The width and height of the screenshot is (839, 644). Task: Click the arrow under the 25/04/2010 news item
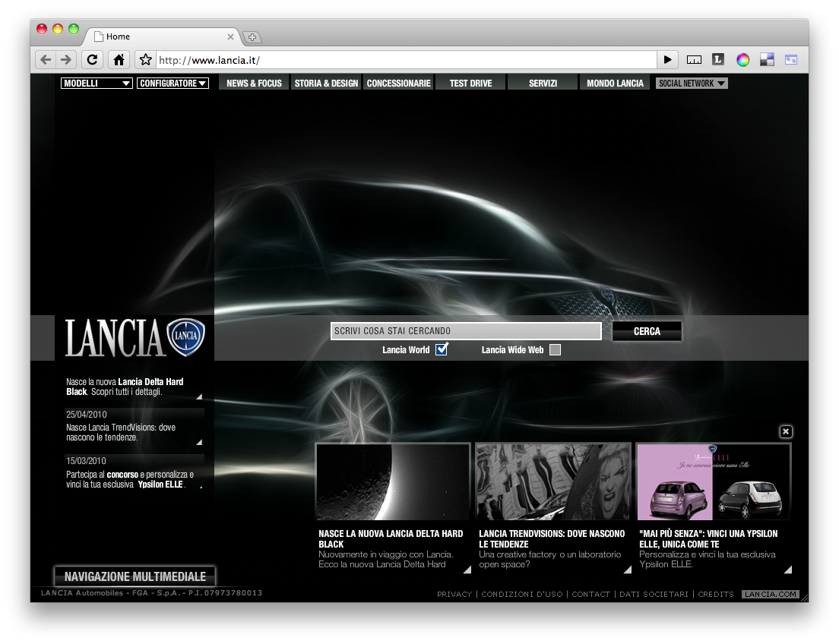[x=199, y=442]
